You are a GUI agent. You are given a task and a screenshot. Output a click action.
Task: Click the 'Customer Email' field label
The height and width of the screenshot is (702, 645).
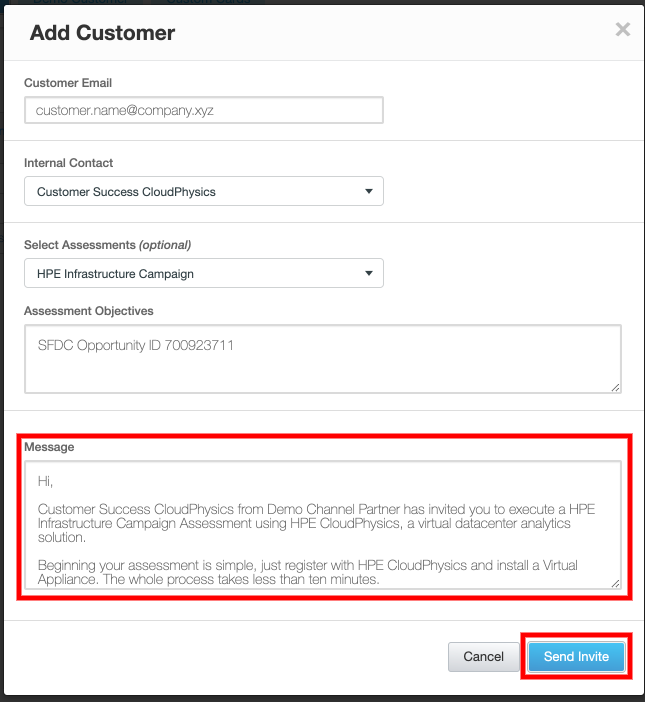point(68,82)
